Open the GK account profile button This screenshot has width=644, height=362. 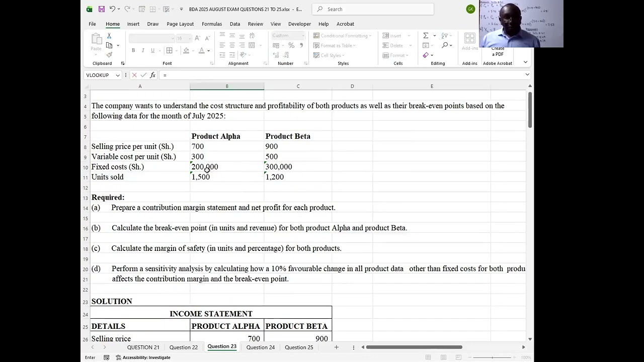coord(470,9)
